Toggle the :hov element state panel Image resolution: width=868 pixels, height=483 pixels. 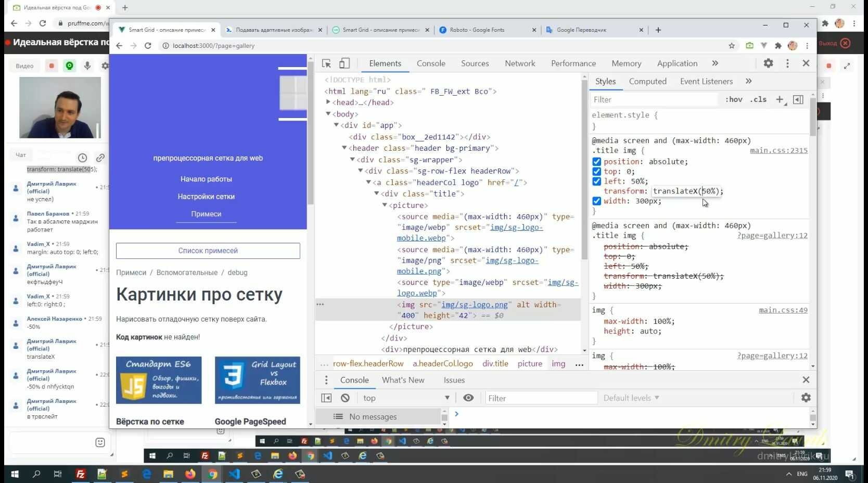(734, 99)
